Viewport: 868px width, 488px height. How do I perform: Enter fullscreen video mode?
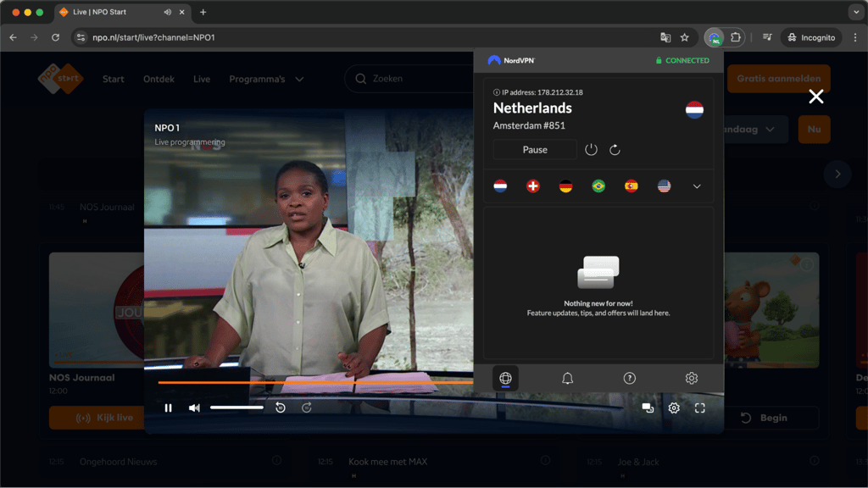(699, 408)
